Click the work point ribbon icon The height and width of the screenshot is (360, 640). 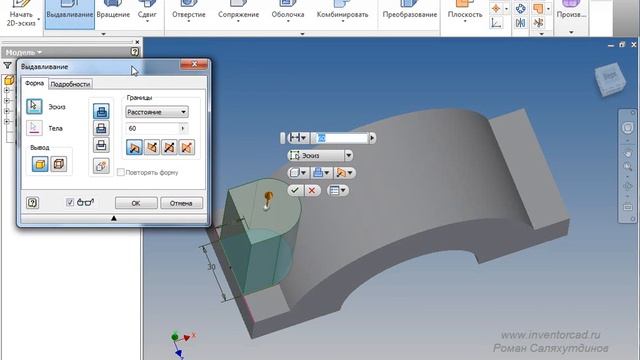tap(496, 8)
